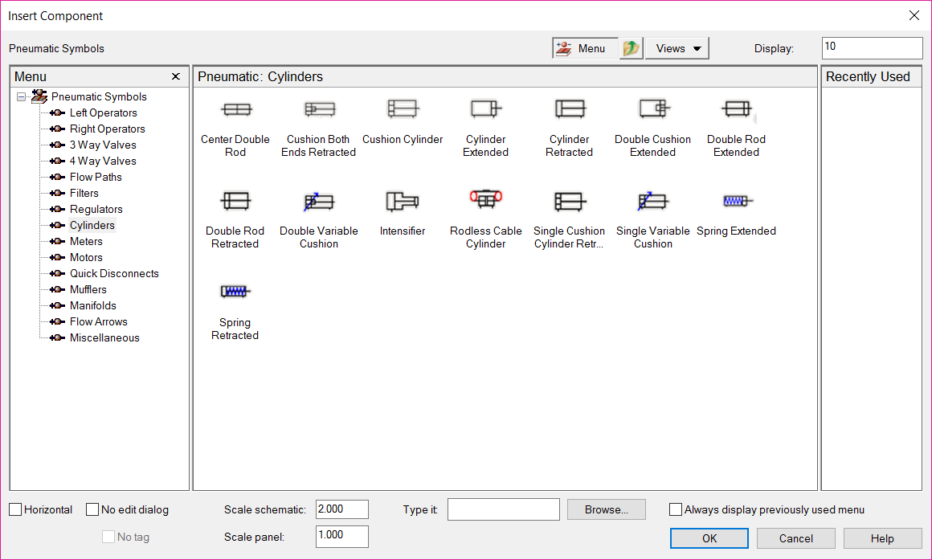Check Always display previously used menu
The image size is (932, 560).
676,509
